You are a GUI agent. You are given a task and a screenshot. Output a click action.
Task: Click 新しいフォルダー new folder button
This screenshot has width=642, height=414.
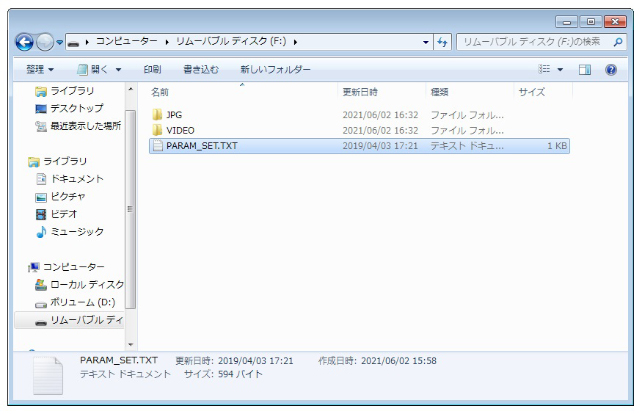[x=275, y=70]
